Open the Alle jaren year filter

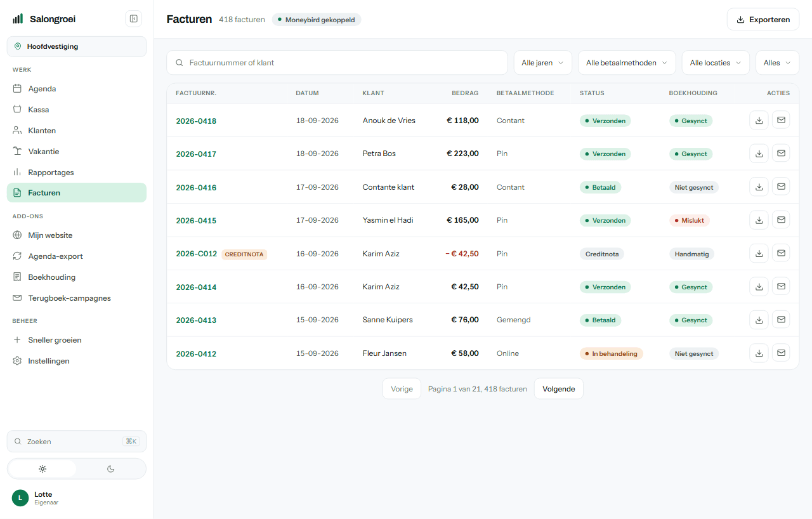pyautogui.click(x=543, y=63)
